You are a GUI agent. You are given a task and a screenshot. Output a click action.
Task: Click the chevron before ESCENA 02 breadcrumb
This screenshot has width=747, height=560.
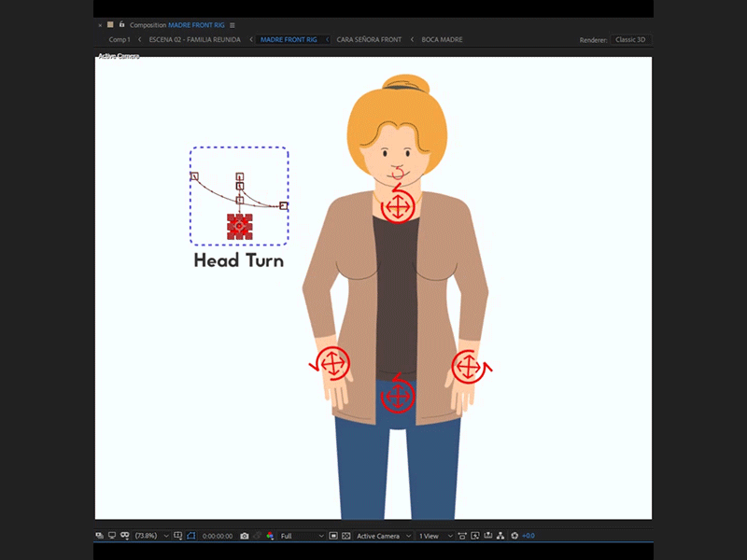click(x=139, y=39)
